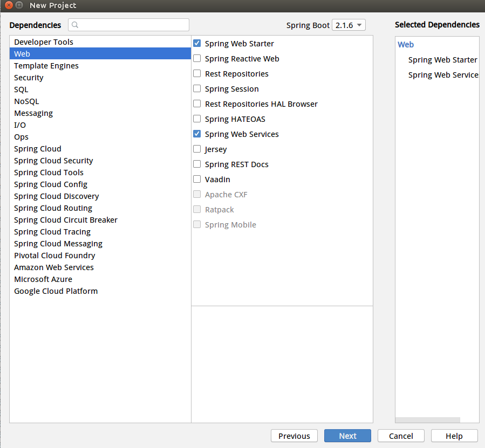Tick the Vaadin checkbox
The width and height of the screenshot is (485, 448).
[197, 180]
